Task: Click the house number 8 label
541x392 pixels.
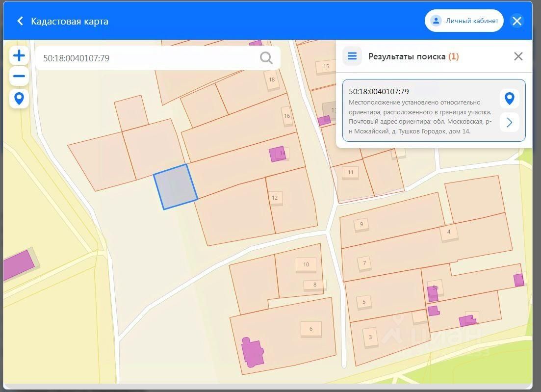Action: (315, 285)
